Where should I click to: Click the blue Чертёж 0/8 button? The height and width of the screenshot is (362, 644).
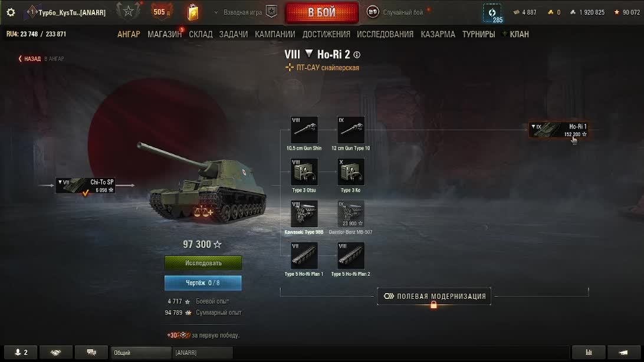[203, 283]
